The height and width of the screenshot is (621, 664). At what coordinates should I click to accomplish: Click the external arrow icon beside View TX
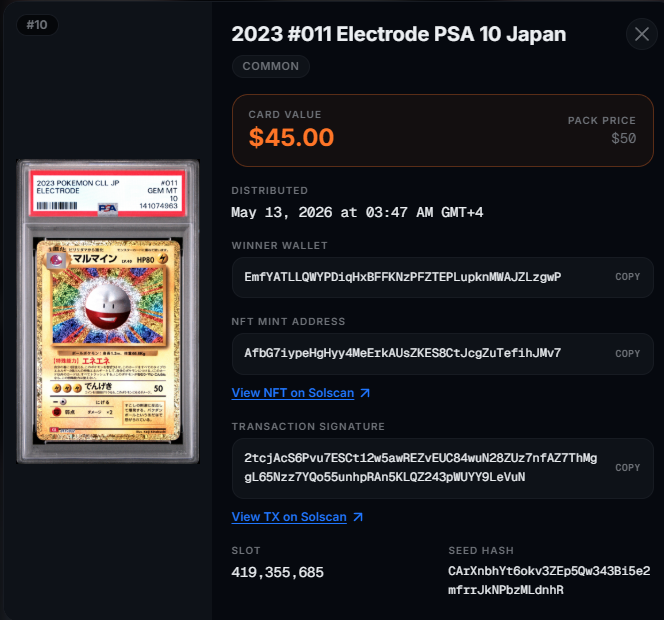pos(358,517)
